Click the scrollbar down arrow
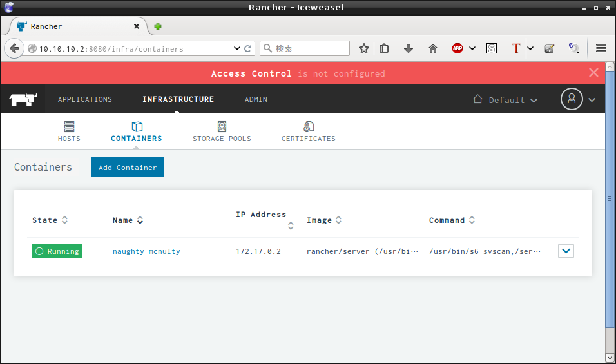 pos(610,358)
